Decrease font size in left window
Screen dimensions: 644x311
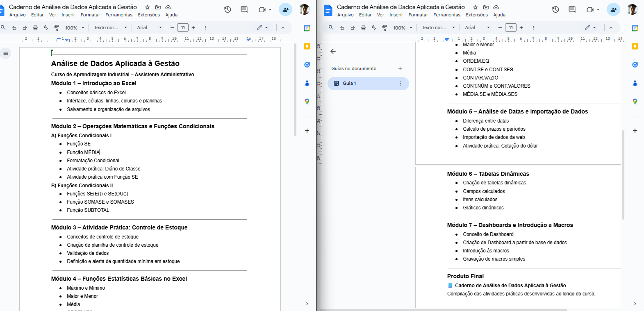pos(172,27)
